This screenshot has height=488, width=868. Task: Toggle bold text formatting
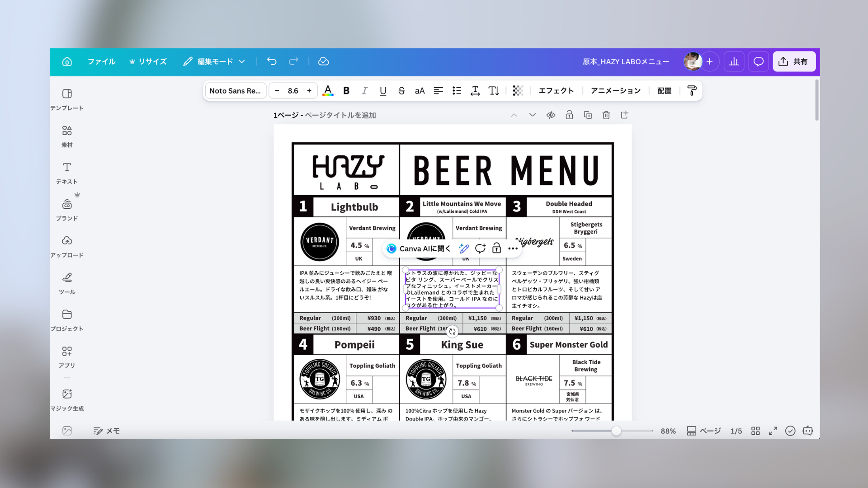tap(346, 91)
